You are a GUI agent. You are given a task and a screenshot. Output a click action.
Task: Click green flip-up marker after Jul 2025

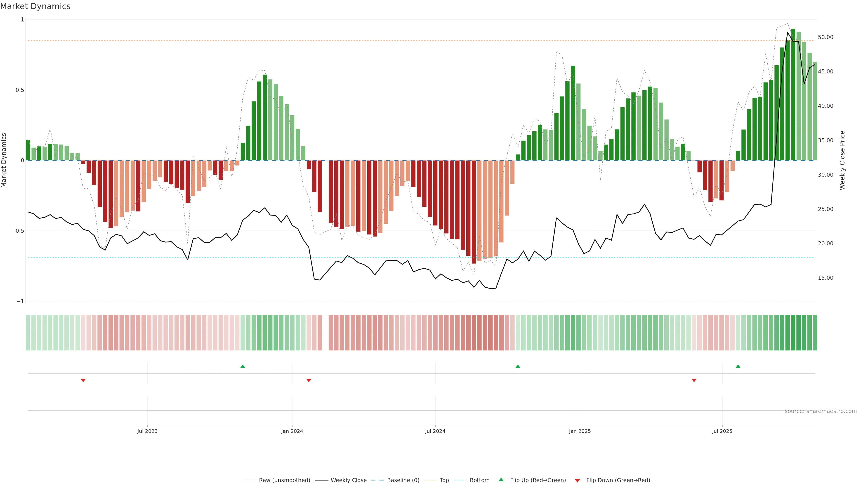pyautogui.click(x=738, y=366)
